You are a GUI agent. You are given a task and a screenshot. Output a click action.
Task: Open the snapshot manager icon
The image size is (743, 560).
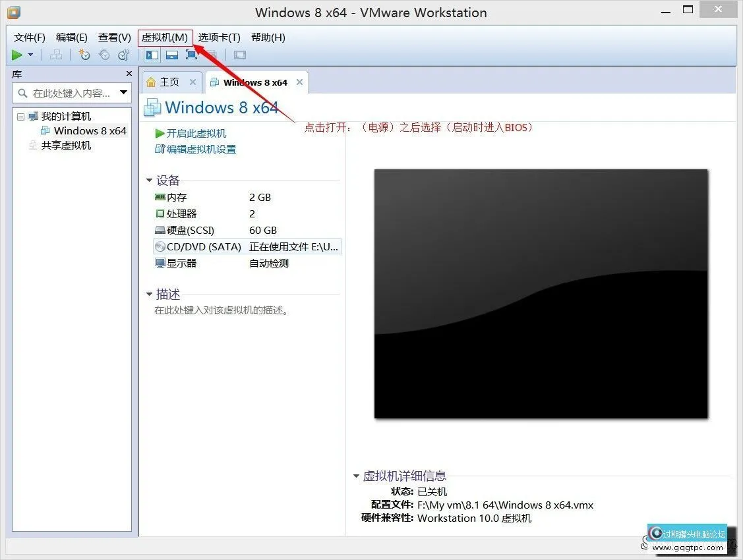coord(123,55)
